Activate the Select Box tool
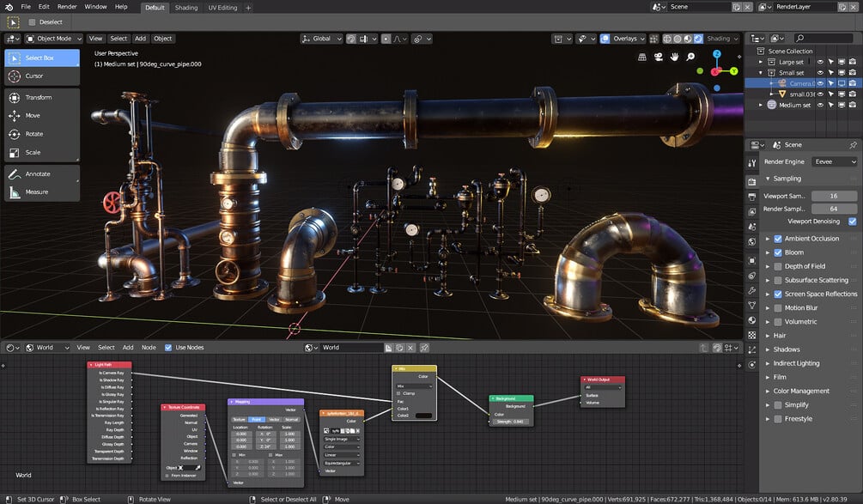The width and height of the screenshot is (863, 504). pyautogui.click(x=42, y=58)
